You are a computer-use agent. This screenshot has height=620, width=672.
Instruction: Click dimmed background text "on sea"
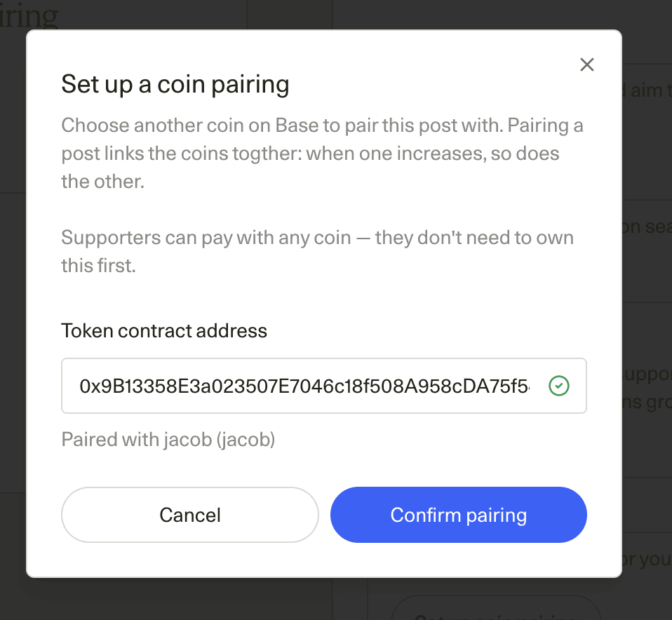647,227
